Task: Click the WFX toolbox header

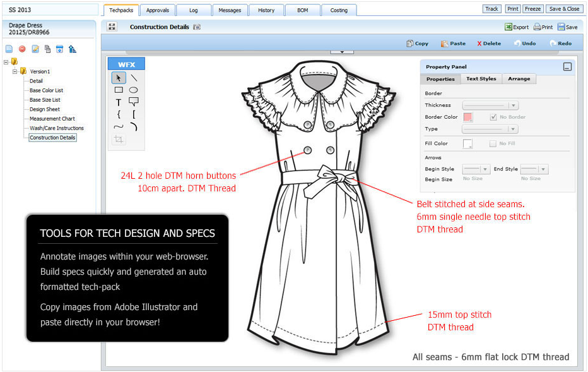Action: click(126, 64)
